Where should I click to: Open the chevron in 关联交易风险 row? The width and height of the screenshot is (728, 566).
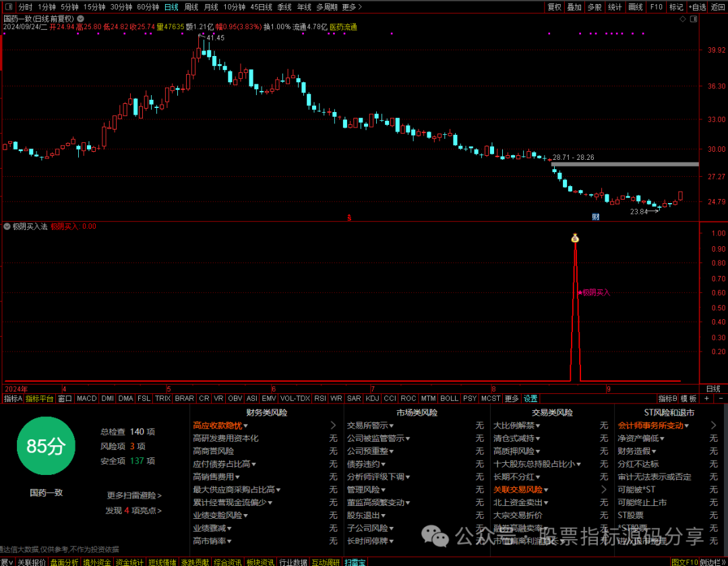603,489
